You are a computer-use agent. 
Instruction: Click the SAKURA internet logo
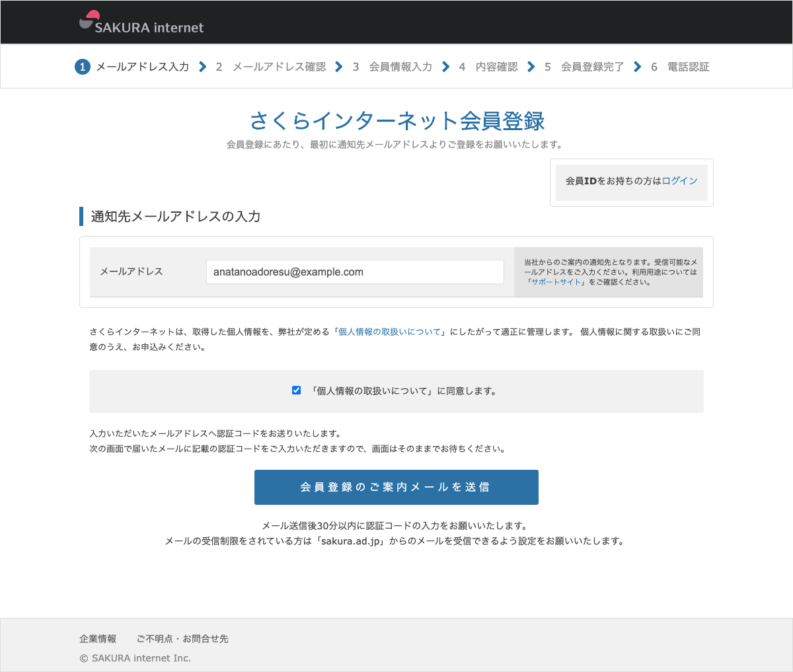141,23
